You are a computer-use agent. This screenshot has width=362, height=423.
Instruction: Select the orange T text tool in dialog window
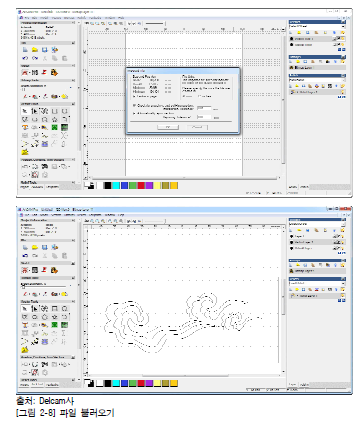pyautogui.click(x=25, y=127)
